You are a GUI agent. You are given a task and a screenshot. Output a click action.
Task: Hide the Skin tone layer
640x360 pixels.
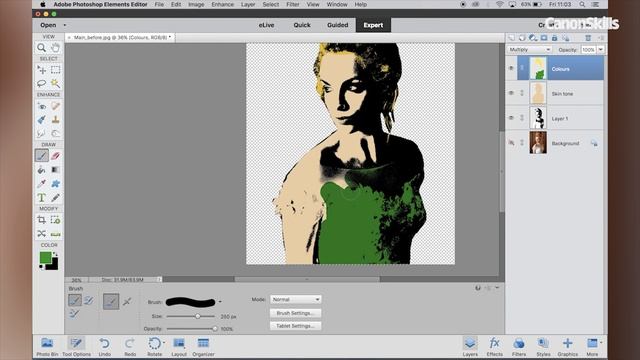511,93
